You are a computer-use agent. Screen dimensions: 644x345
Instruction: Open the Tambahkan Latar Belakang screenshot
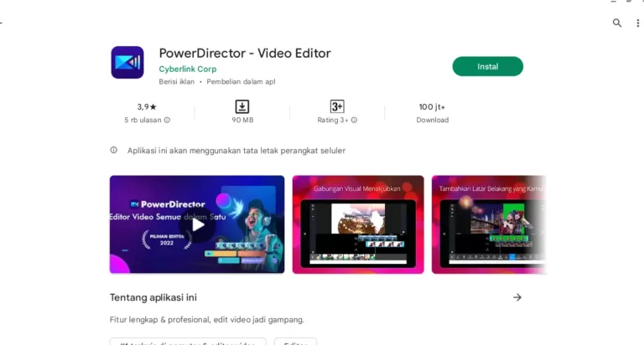(x=489, y=224)
